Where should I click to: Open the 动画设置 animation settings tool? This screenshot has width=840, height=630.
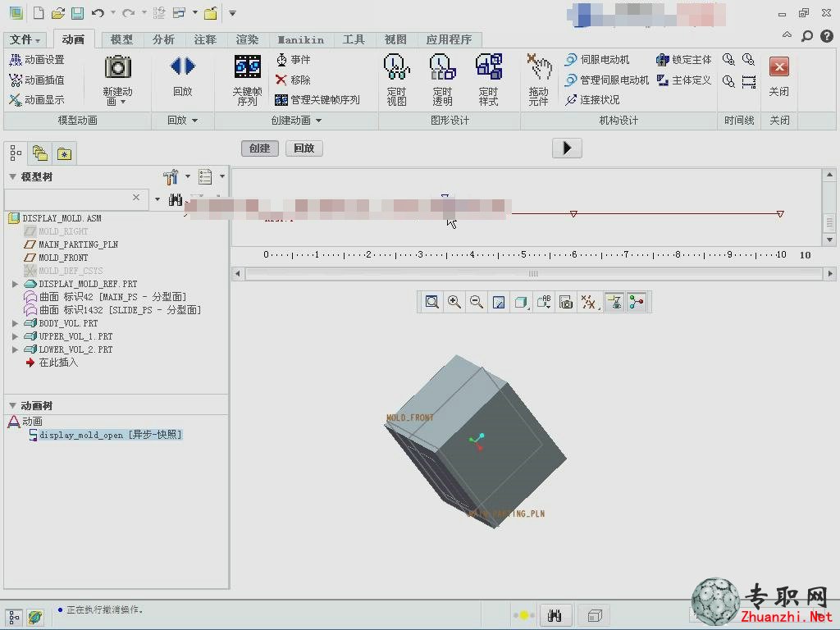37,59
